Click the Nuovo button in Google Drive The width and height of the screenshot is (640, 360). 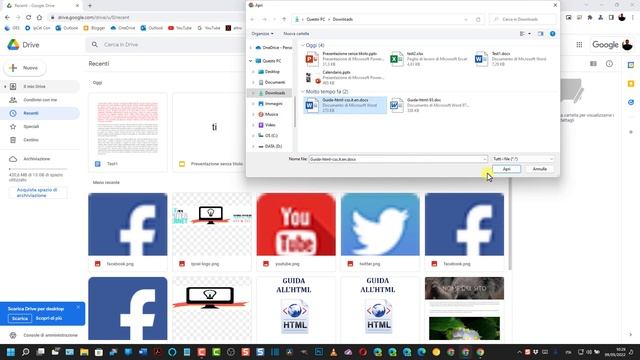[24, 68]
